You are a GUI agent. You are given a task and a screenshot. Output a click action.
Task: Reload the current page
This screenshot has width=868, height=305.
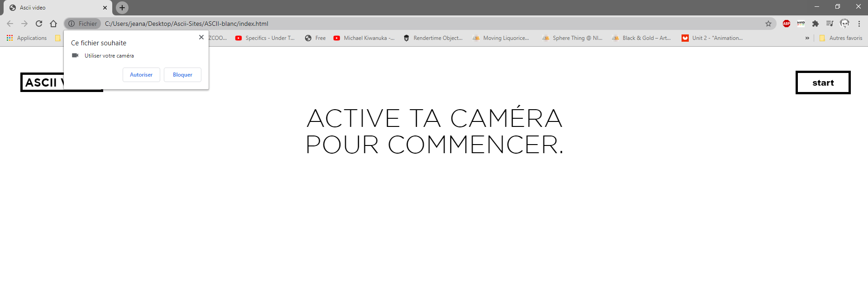click(39, 24)
